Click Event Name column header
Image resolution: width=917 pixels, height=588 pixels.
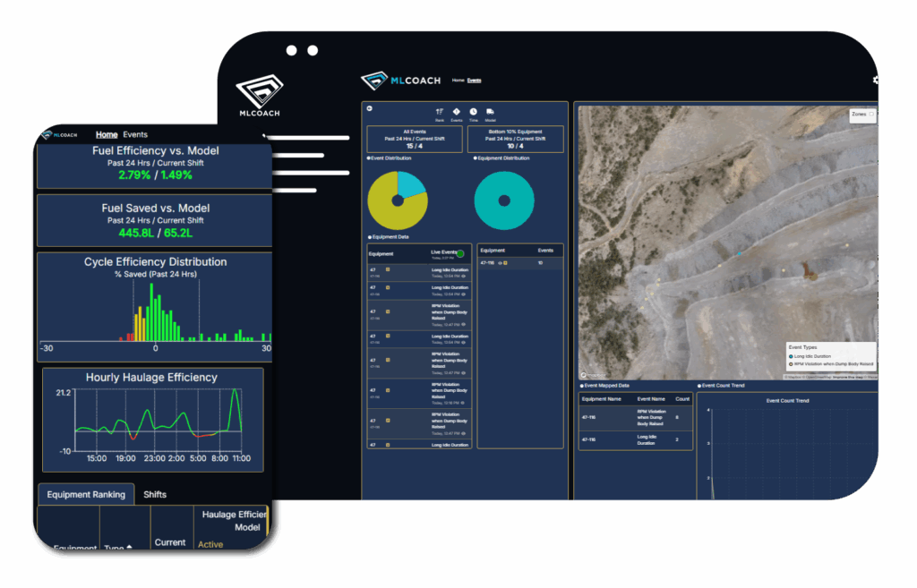(x=651, y=399)
